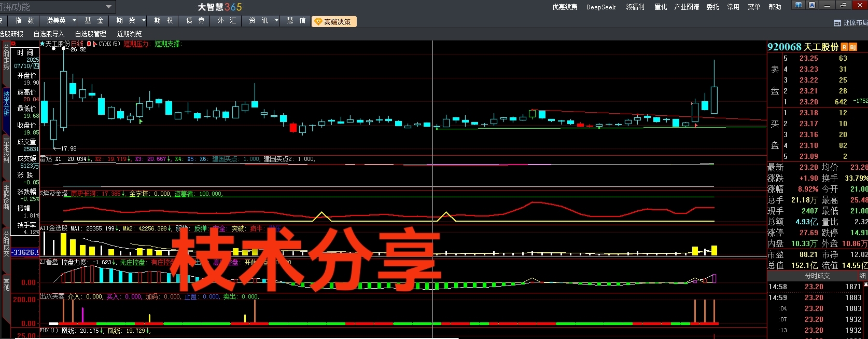This screenshot has width=868, height=339.
Task: Expand the 港美英 dropdown arrow
Action: [74, 20]
